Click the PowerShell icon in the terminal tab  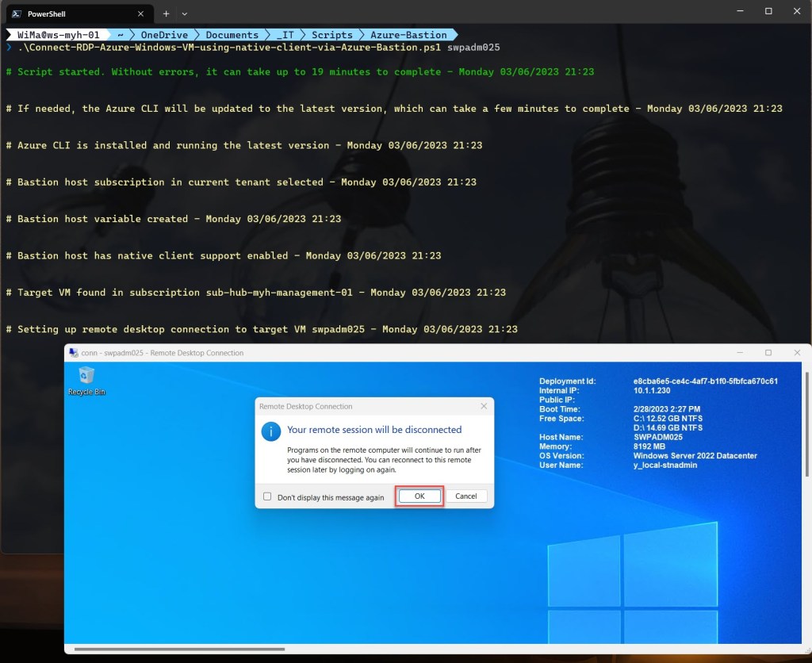pos(16,13)
